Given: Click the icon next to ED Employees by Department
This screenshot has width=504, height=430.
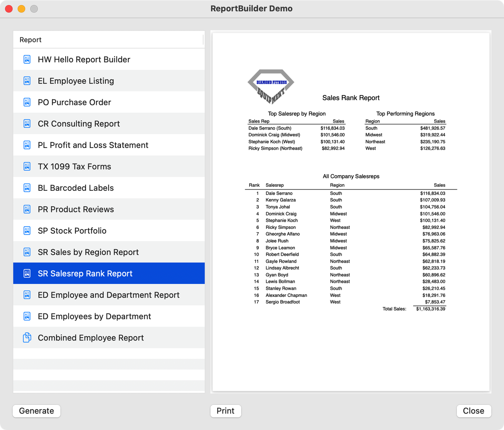Looking at the screenshot, I should 27,316.
